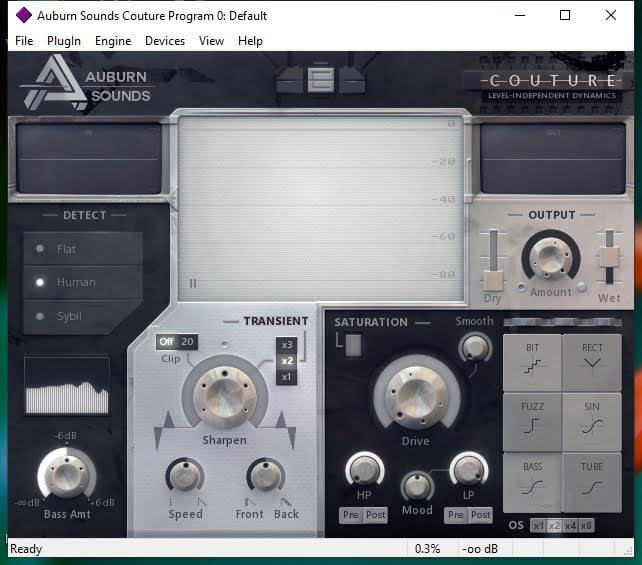Set transient ratio to x3
Screen dimensions: 642x565
click(x=287, y=345)
